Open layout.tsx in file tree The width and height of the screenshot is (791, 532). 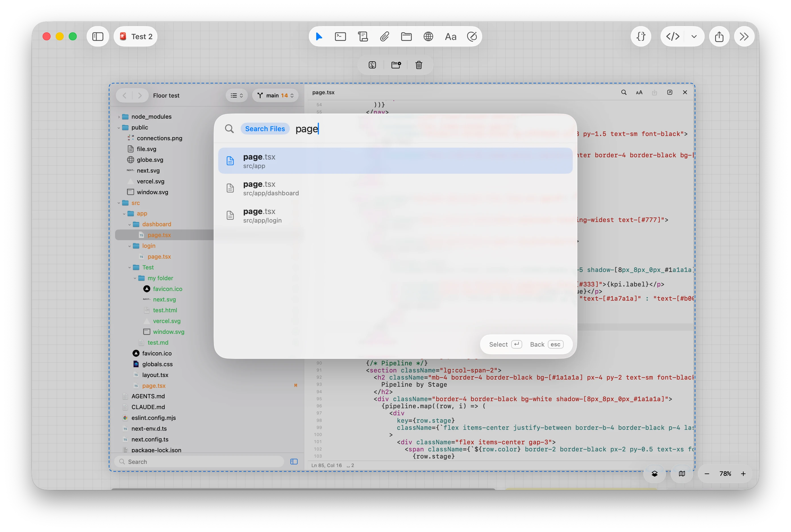coord(155,375)
